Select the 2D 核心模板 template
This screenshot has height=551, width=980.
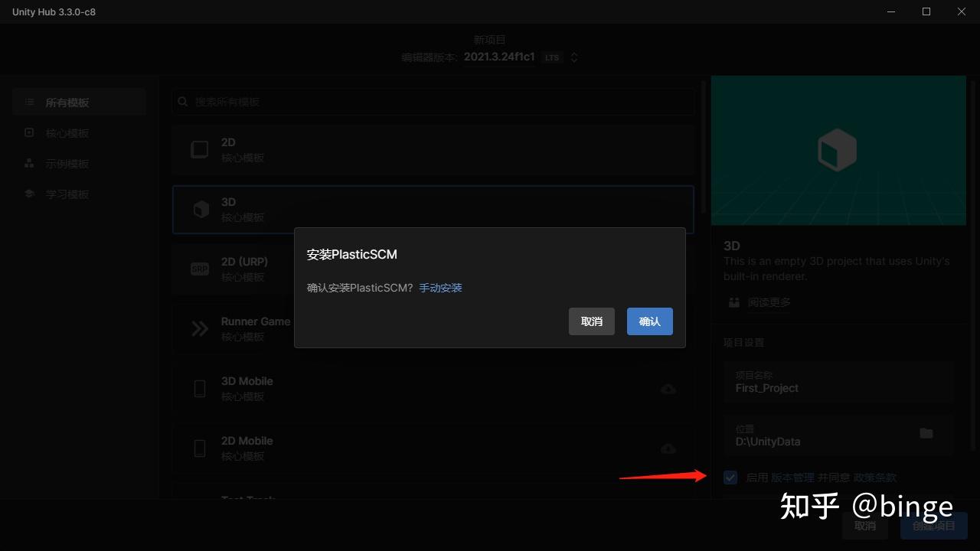point(433,149)
